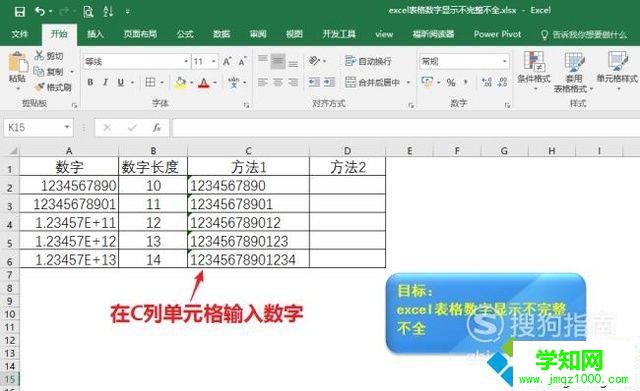Increase decimal places
The width and height of the screenshot is (640, 391).
tap(487, 82)
